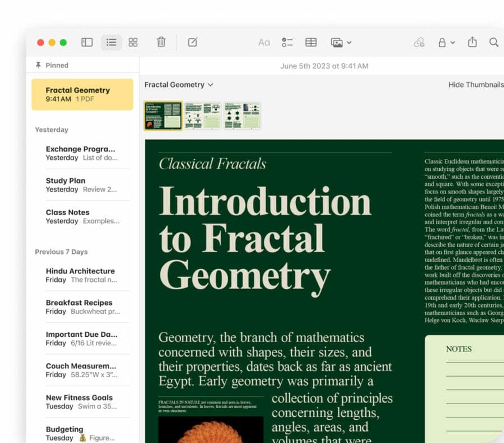Select the second PDF page thumbnail
This screenshot has height=443, width=504.
coord(203,116)
